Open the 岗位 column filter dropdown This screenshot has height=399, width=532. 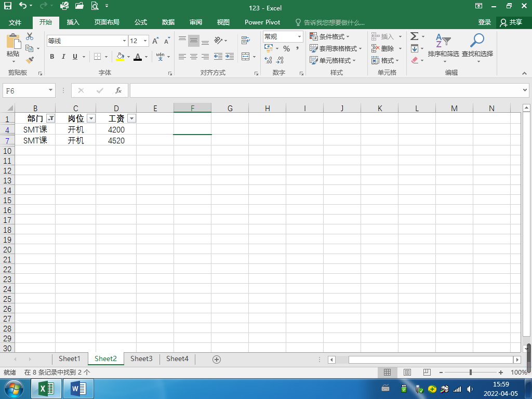point(91,118)
